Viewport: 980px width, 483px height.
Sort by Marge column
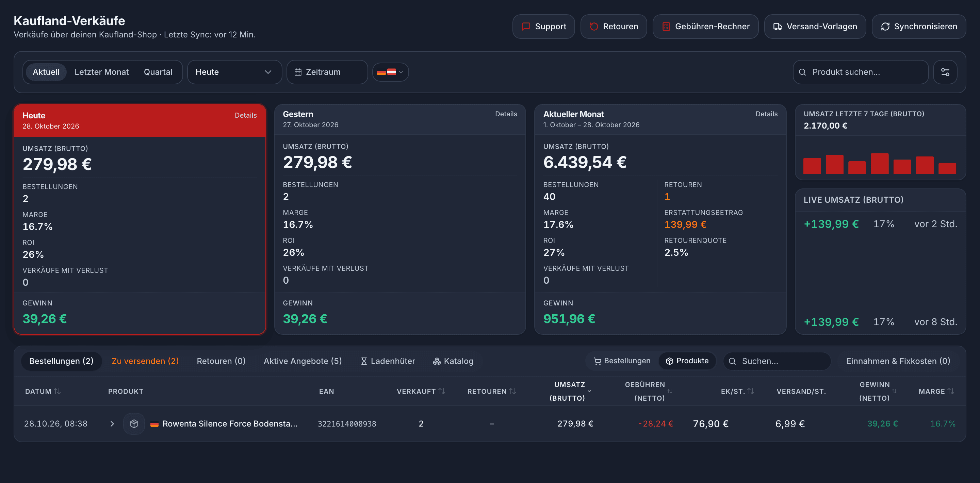tap(936, 392)
